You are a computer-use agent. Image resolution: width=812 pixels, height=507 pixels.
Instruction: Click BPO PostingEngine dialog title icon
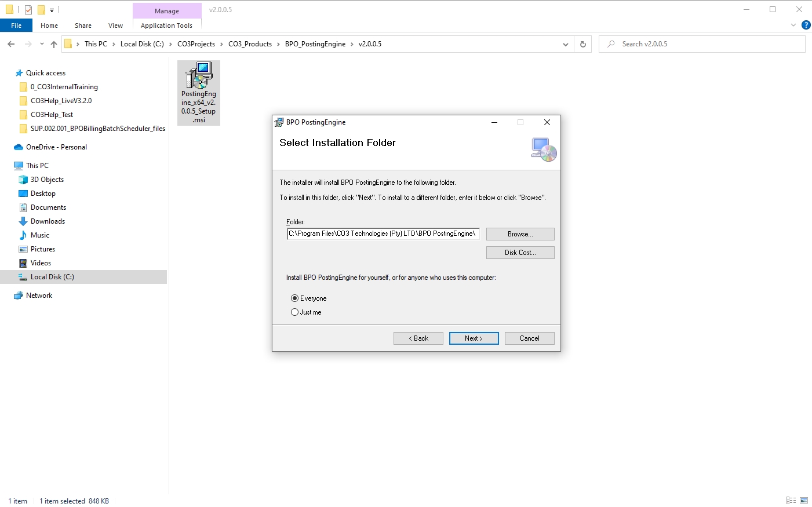(279, 122)
